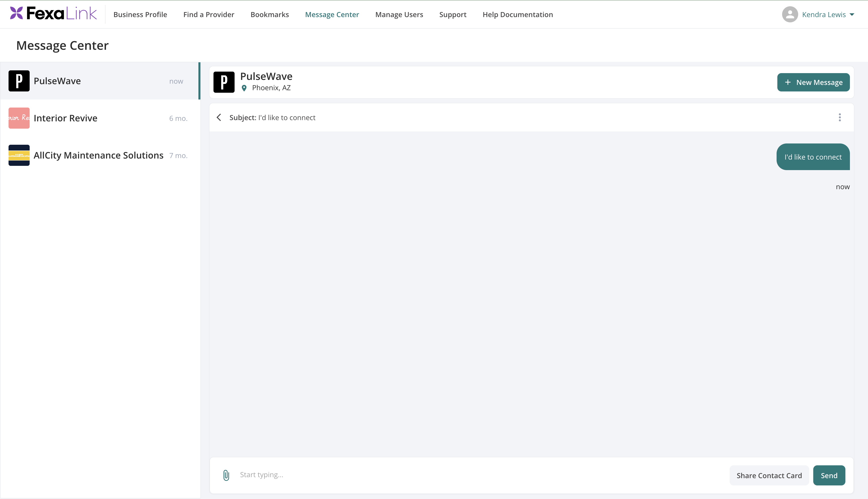Click the PulseWave logo in chat header
Viewport: 868px width, 499px height.
click(224, 82)
